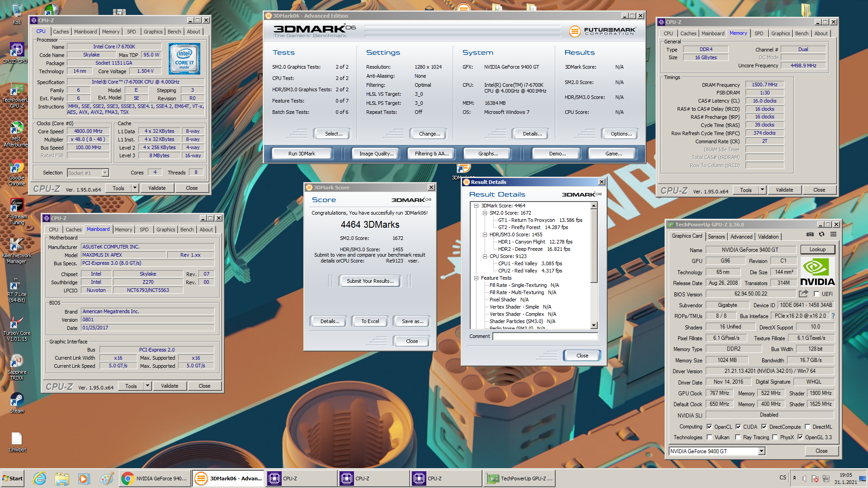
Task: Open the TurboV Core desktop icon
Action: coord(16,328)
